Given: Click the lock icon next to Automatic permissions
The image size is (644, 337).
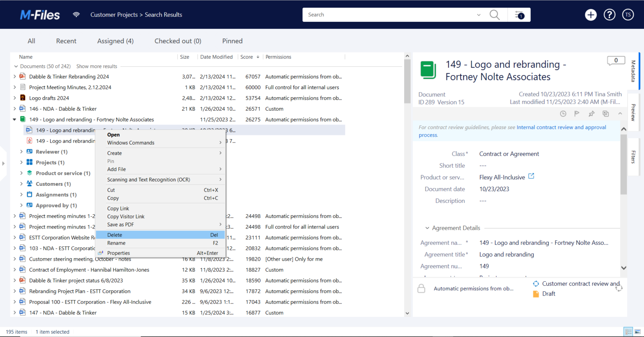Looking at the screenshot, I should pyautogui.click(x=422, y=288).
